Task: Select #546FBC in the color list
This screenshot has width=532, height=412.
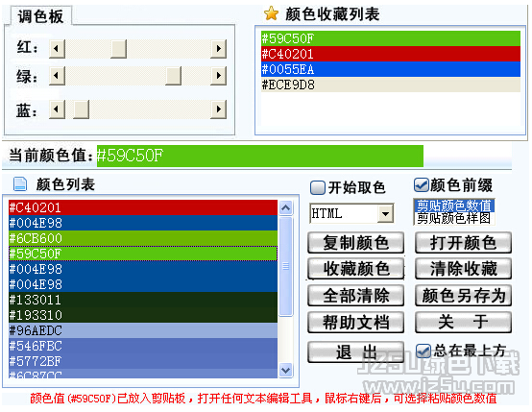Action: 143,346
